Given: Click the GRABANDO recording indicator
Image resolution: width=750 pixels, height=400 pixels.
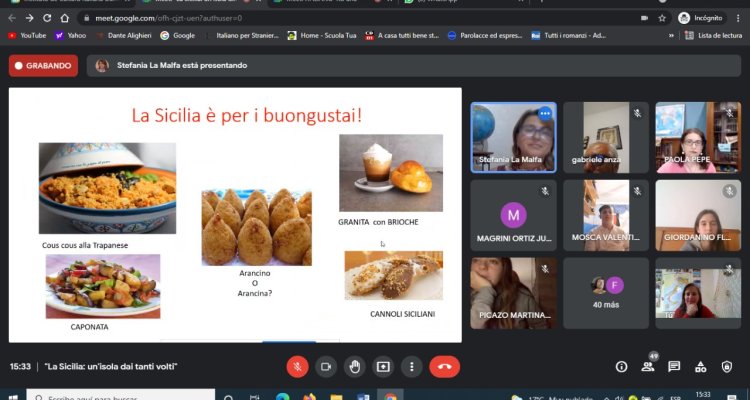Looking at the screenshot, I should (x=43, y=66).
